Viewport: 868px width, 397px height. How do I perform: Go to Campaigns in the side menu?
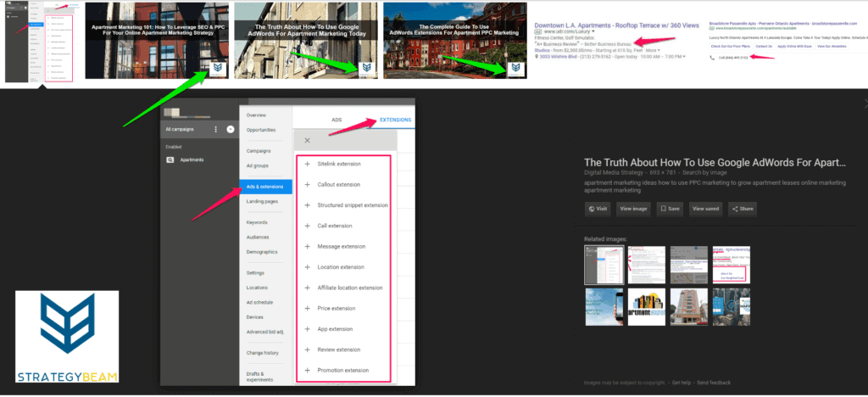[x=259, y=151]
